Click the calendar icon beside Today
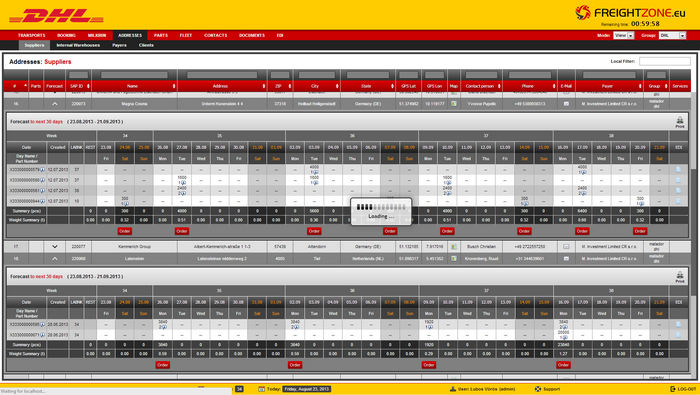The image size is (700, 395). [262, 389]
